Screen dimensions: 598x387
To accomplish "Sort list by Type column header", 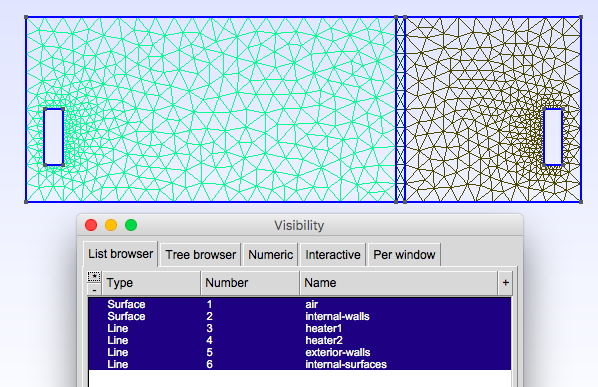I will [151, 283].
